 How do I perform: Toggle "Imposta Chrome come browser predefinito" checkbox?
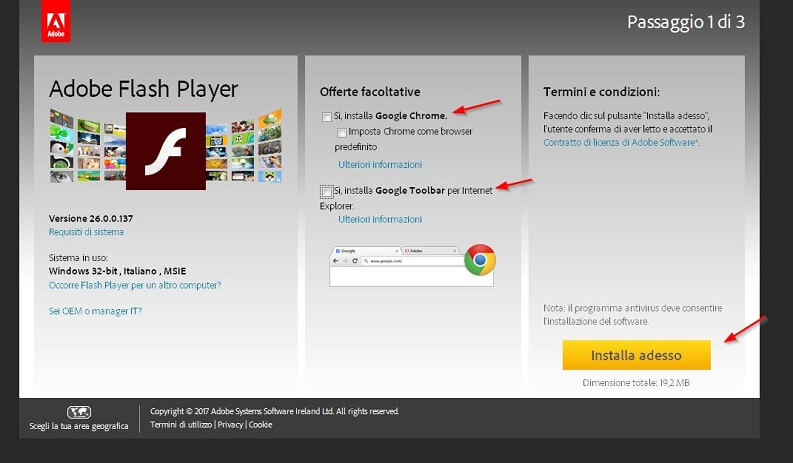pos(342,133)
